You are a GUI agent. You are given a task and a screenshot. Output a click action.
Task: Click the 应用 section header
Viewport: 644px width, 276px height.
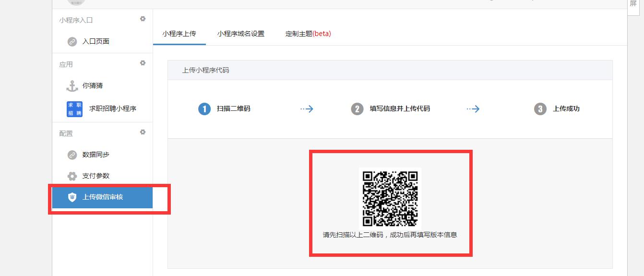click(x=66, y=64)
